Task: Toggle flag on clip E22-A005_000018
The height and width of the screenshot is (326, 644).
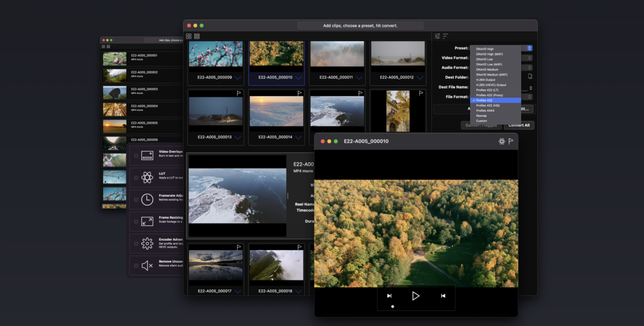Action: click(300, 247)
